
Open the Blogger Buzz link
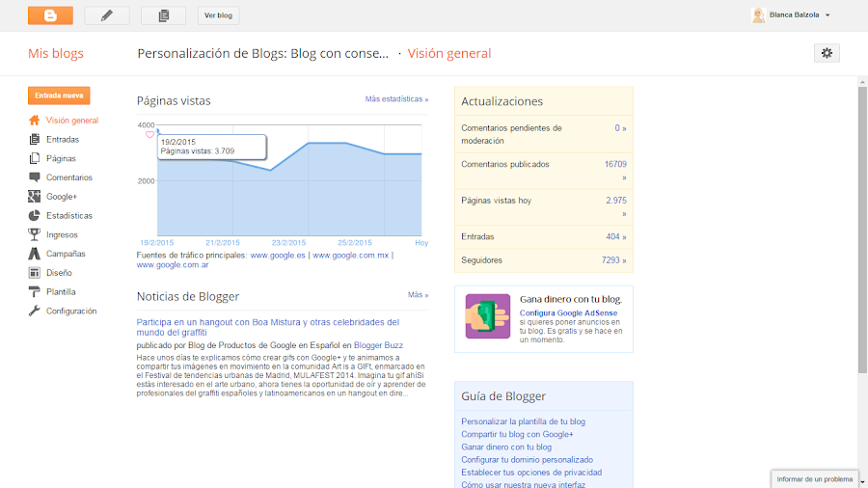(378, 345)
